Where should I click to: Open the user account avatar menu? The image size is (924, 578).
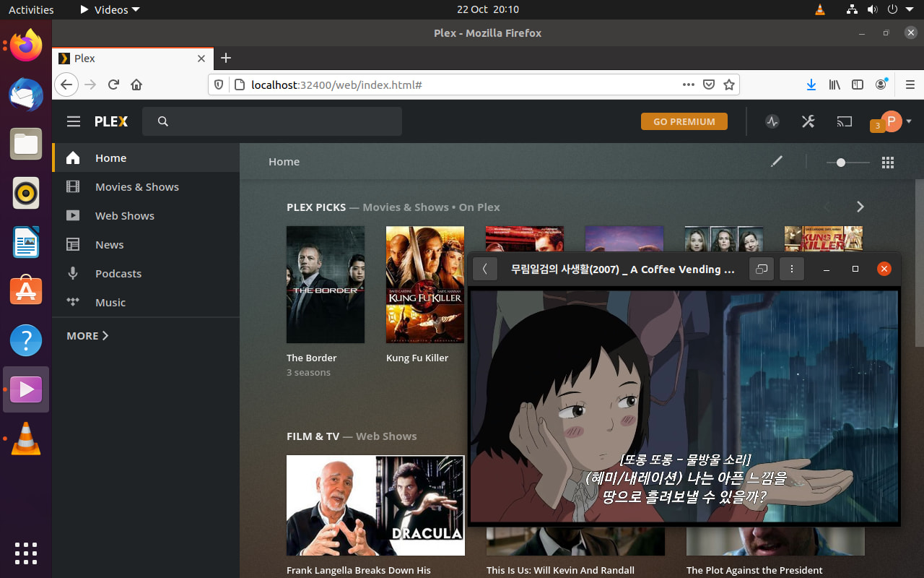(x=892, y=121)
